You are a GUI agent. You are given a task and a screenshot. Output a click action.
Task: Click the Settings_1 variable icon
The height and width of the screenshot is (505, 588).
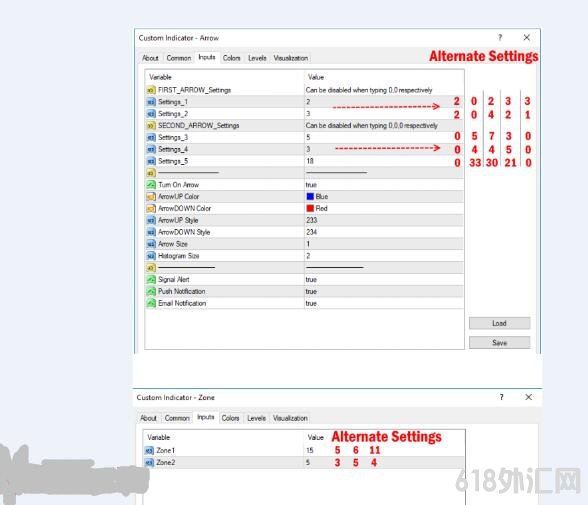pyautogui.click(x=151, y=102)
